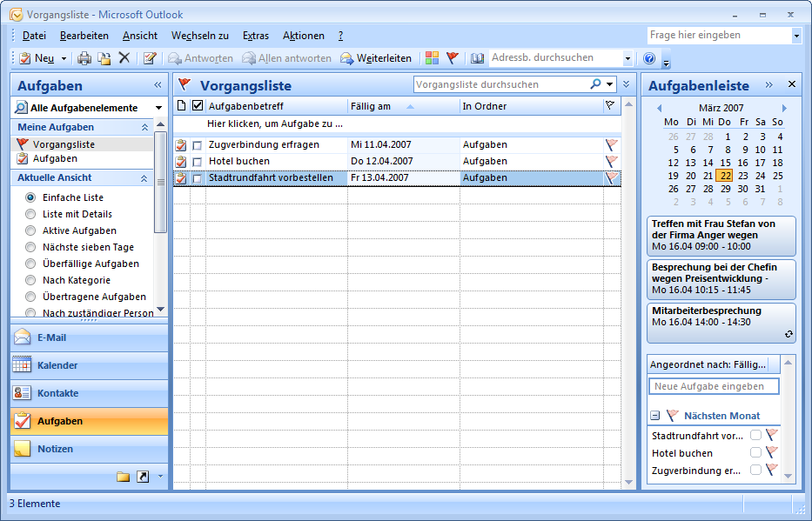Open the Alle Aufgabenelemente dropdown
This screenshot has height=521, width=812.
click(158, 108)
